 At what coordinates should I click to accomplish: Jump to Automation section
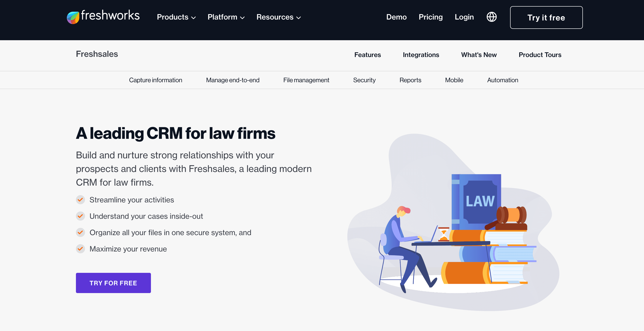coord(503,80)
